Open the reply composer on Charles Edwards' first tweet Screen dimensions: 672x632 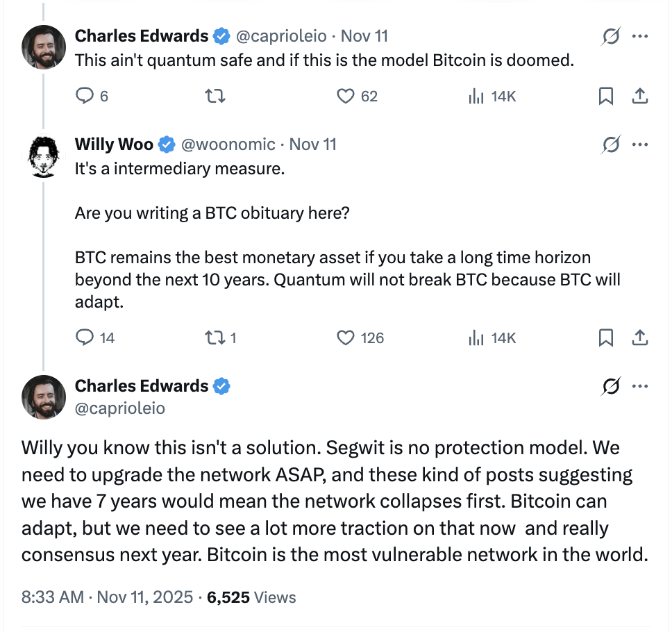84,97
